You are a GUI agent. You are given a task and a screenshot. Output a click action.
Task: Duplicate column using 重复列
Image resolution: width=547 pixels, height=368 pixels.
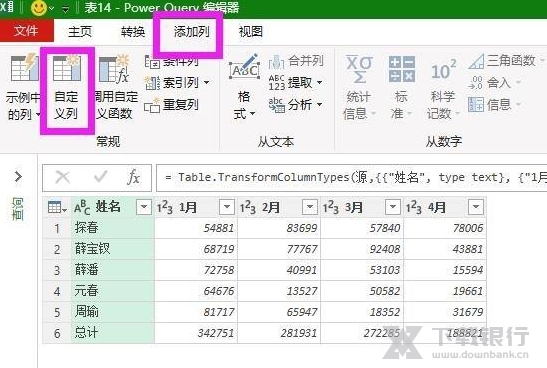[x=172, y=105]
